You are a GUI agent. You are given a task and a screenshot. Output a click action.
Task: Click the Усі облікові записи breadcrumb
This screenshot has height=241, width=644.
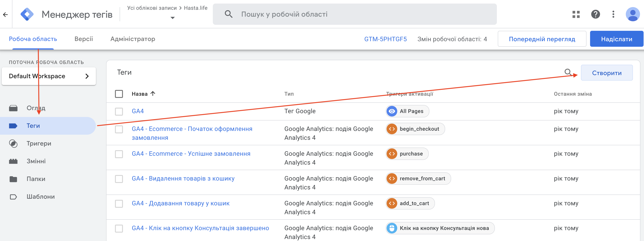pyautogui.click(x=152, y=8)
